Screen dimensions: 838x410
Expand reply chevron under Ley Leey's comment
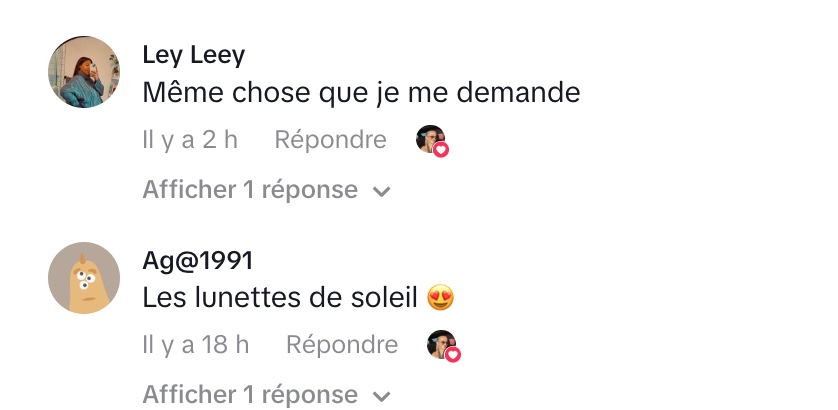(381, 191)
